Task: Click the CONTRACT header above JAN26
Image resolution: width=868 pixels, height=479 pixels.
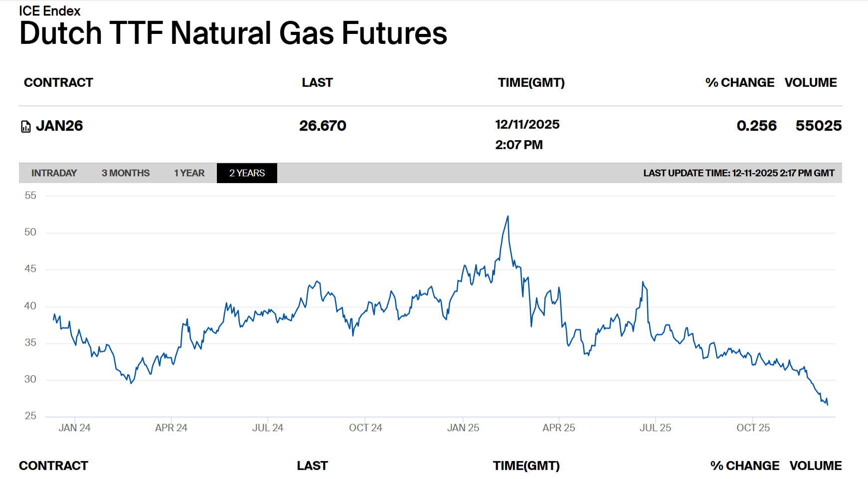Action: click(58, 82)
